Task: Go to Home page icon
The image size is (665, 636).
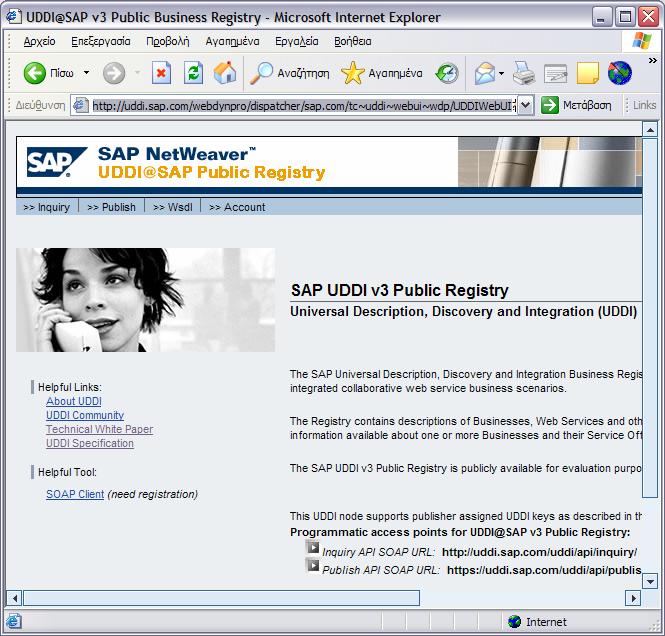Action: point(225,73)
